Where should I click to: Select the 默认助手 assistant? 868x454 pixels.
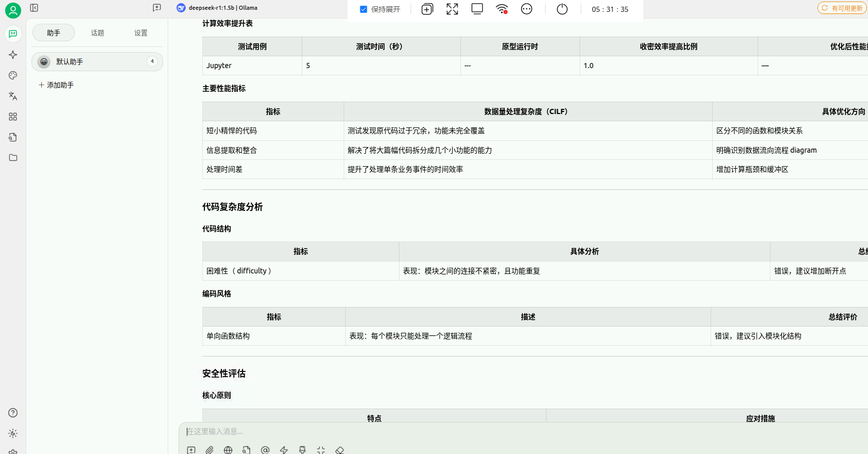pos(97,62)
